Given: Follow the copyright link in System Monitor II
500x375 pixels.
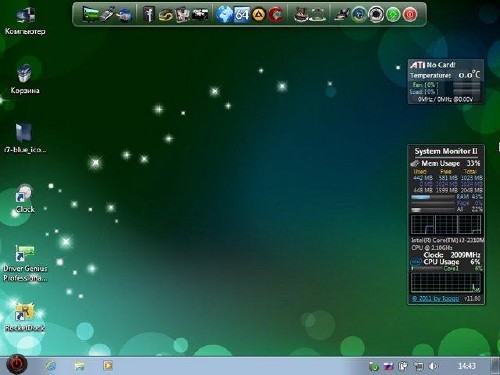Looking at the screenshot, I should click(435, 298).
